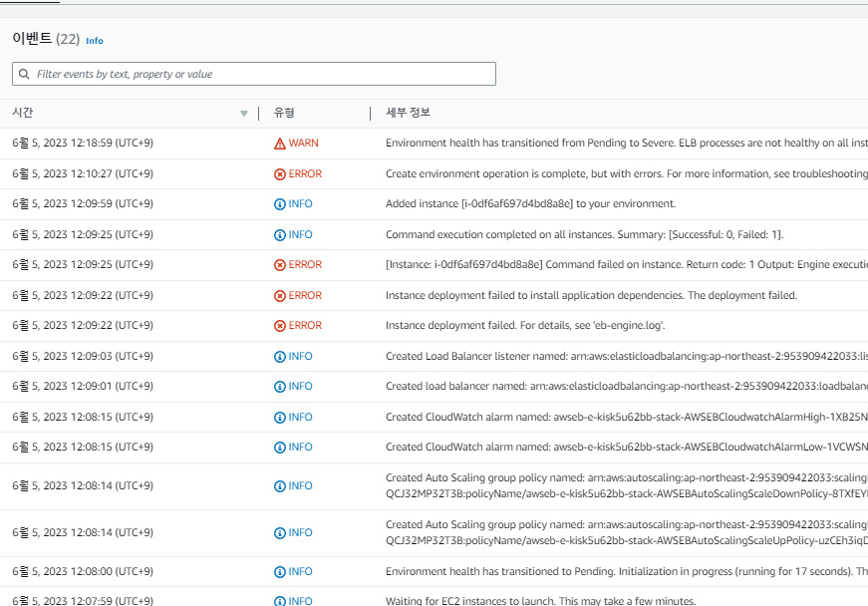Click 'Instance deployment failed to install application dependencies' text
This screenshot has width=868, height=606.
pos(591,296)
